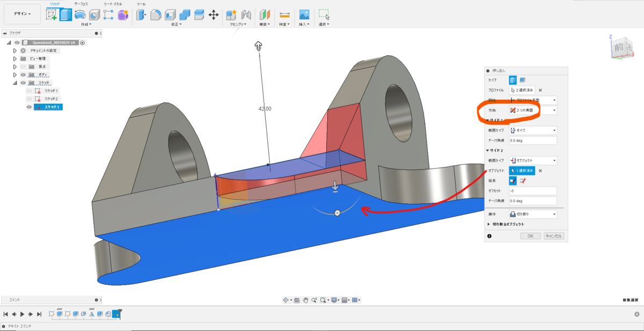Viewport: 644px width, 331px height.
Task: Select the Hole tool icon
Action: point(94,15)
